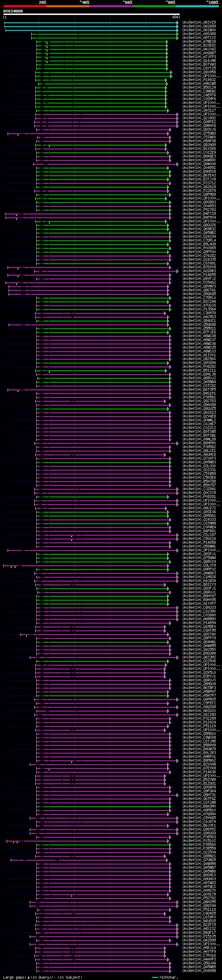Click hit label UniRef100_C6YT25
Viewport: 222px width, 980px height.
(199, 68)
